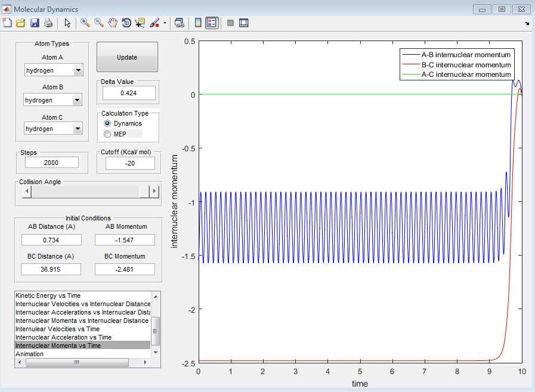The width and height of the screenshot is (535, 392).
Task: Select the Zoom Out magnifier tool
Action: (99, 23)
